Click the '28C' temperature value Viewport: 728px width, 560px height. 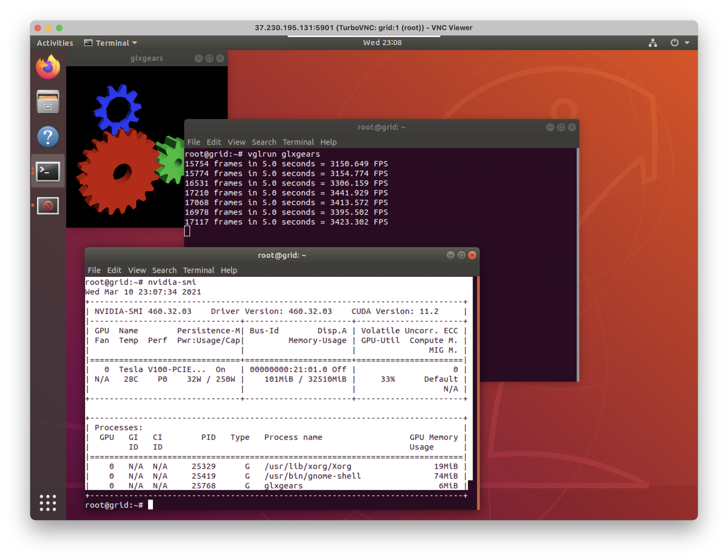point(131,379)
